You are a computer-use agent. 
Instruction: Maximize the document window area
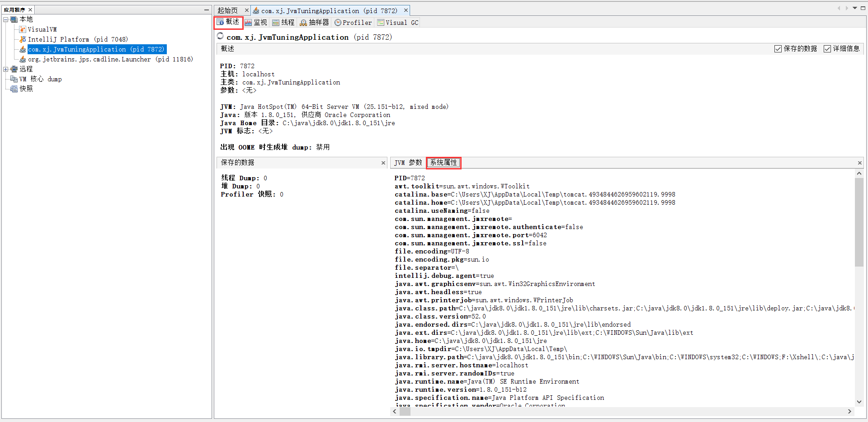pyautogui.click(x=863, y=8)
